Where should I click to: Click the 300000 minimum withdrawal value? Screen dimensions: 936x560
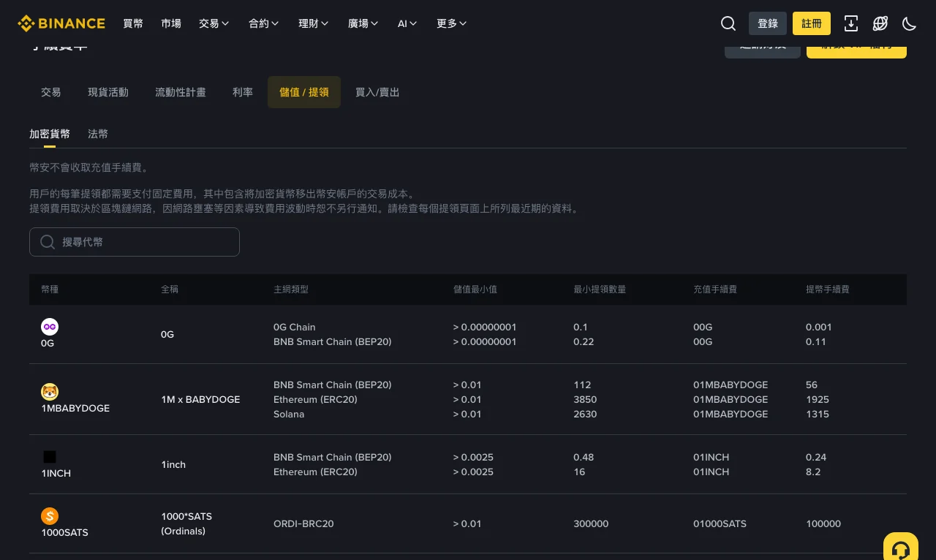pos(591,523)
